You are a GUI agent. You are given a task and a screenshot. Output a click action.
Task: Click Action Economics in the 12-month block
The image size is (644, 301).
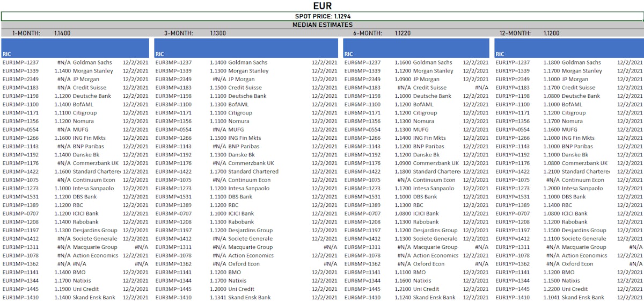coord(584,255)
